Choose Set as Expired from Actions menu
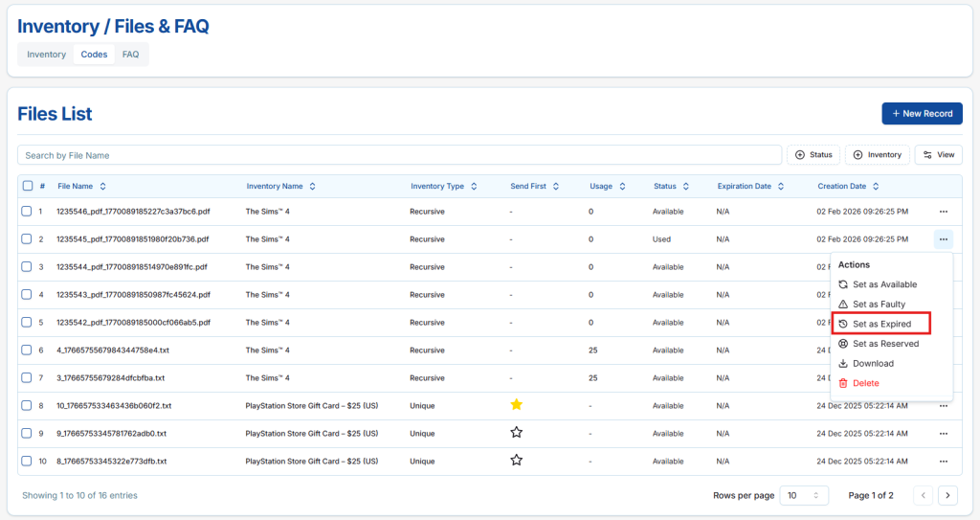Image resolution: width=980 pixels, height=520 pixels. pyautogui.click(x=880, y=324)
